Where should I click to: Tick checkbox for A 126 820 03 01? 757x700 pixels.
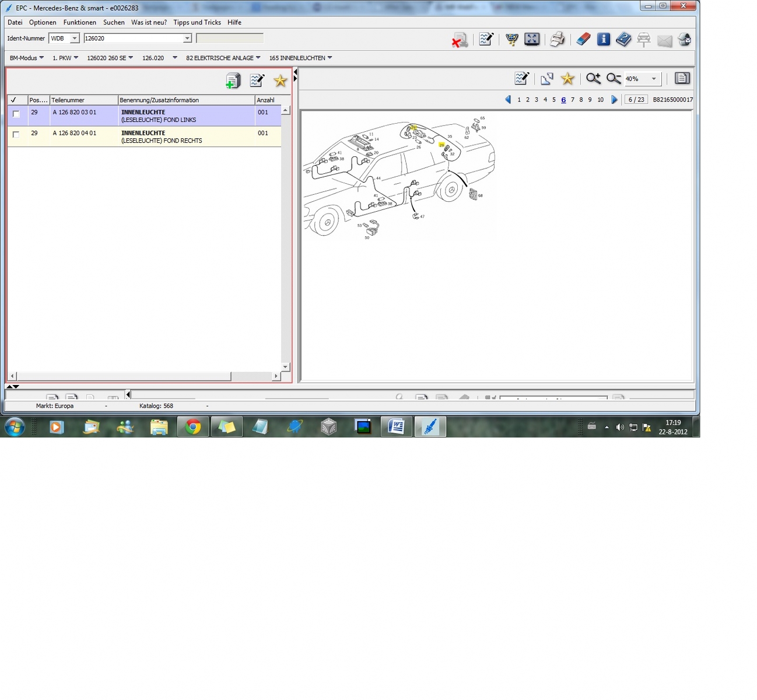point(16,114)
